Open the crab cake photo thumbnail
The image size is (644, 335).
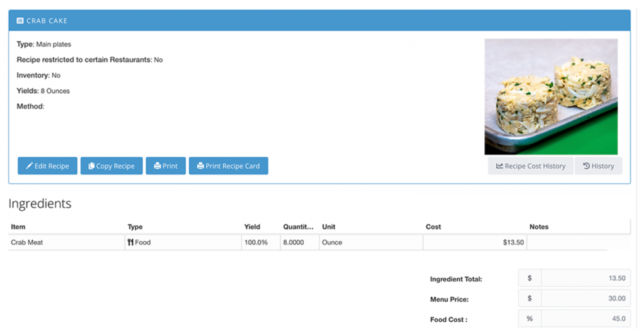tap(551, 96)
